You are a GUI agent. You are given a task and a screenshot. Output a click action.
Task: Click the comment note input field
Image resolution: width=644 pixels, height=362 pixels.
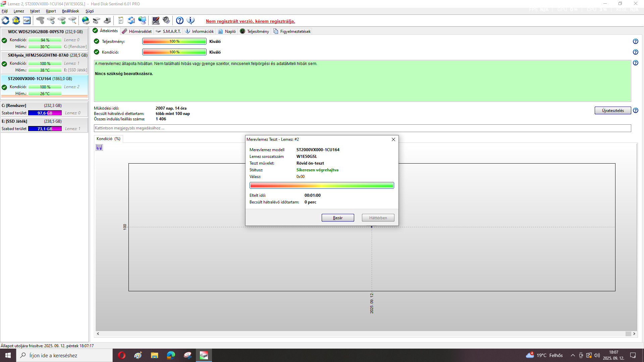point(362,128)
